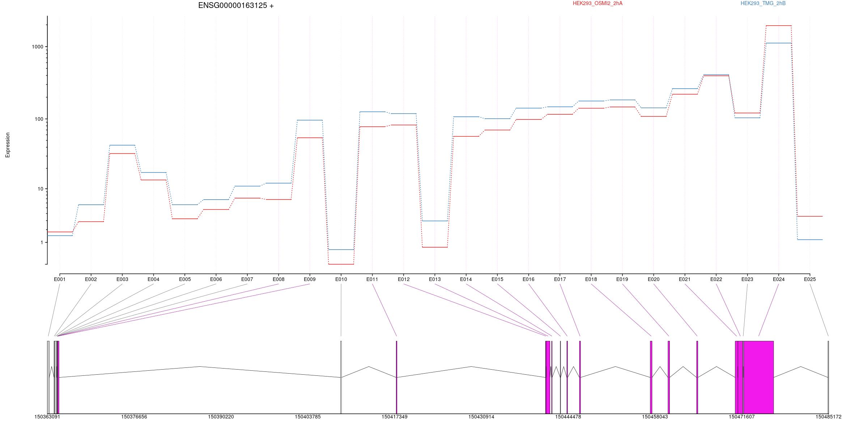This screenshot has height=434, width=868.
Task: Click the red expression segment at E025
Action: click(810, 216)
